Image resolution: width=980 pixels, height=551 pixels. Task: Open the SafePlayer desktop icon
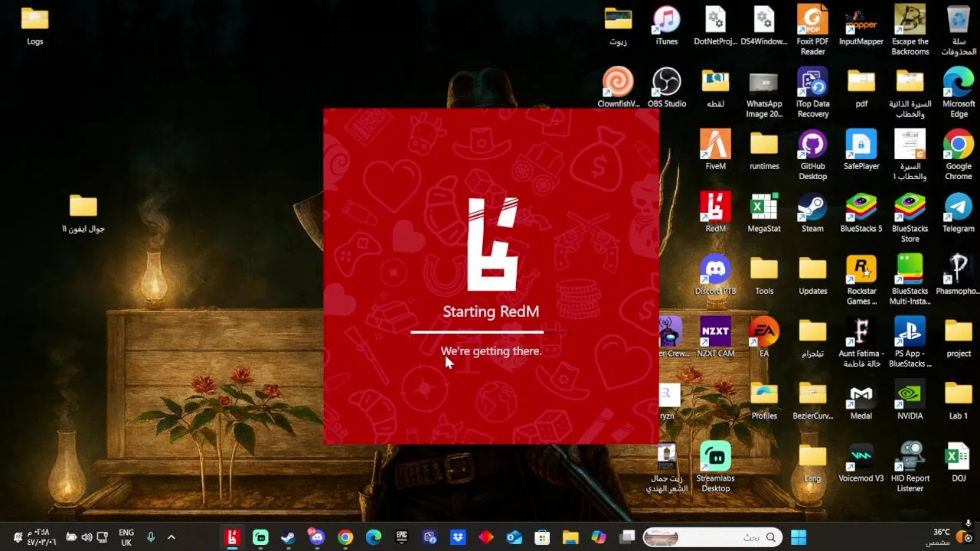coord(861,151)
